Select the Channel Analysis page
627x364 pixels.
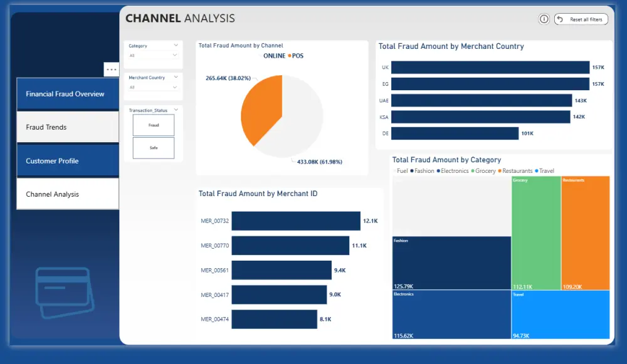[68, 194]
